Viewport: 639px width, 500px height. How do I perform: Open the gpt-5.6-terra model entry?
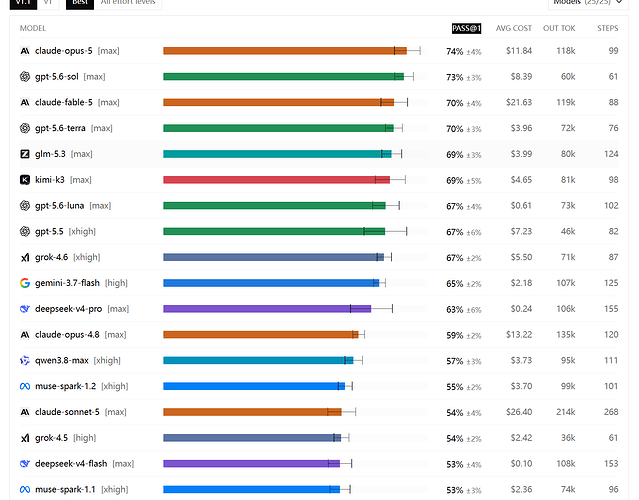[319, 128]
